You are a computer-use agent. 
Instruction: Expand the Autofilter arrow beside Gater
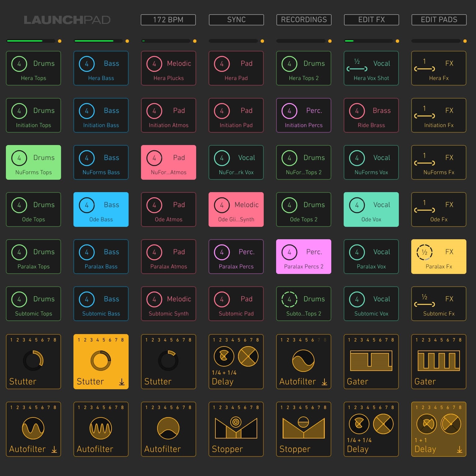(324, 382)
